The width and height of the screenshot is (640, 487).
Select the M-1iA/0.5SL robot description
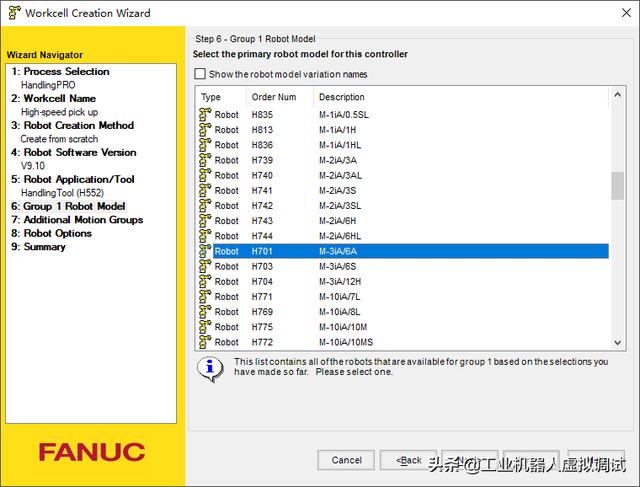[344, 115]
